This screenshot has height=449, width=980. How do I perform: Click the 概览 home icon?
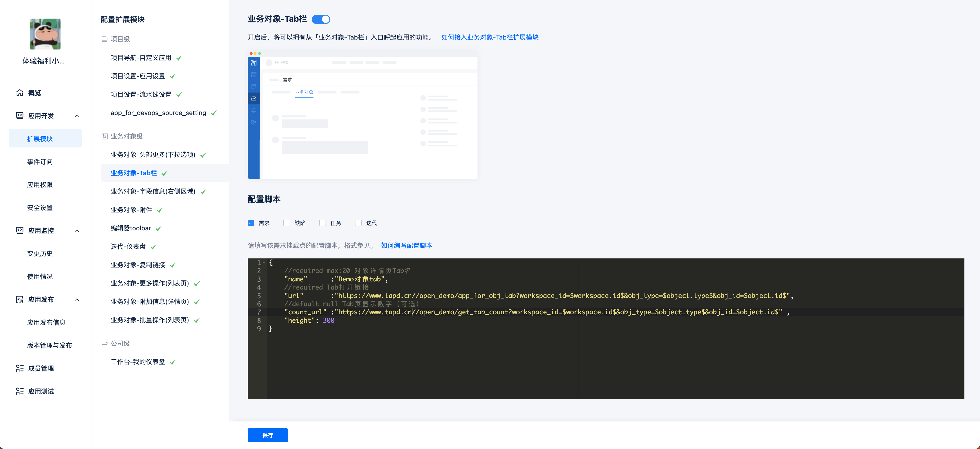20,93
